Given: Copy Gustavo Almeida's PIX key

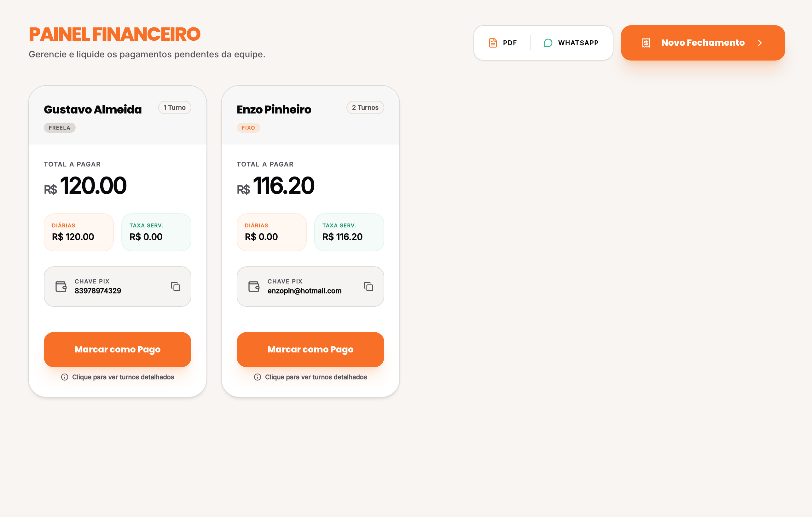Looking at the screenshot, I should pos(176,286).
